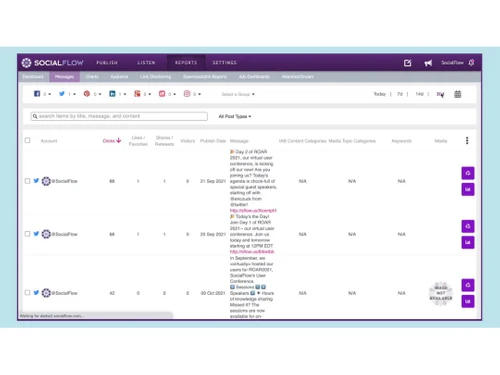Click the recycle button for the 20 Sep 2021 post

pyautogui.click(x=468, y=226)
